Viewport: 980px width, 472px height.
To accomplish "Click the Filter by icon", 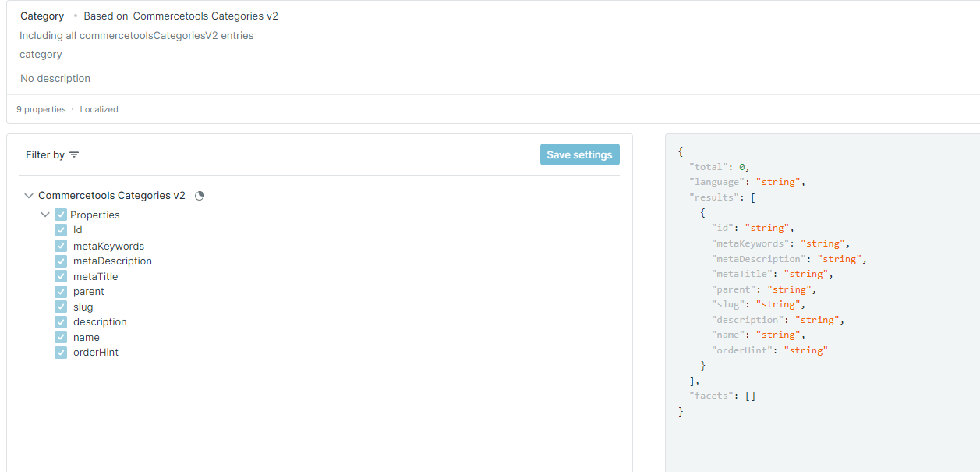I will [x=74, y=155].
